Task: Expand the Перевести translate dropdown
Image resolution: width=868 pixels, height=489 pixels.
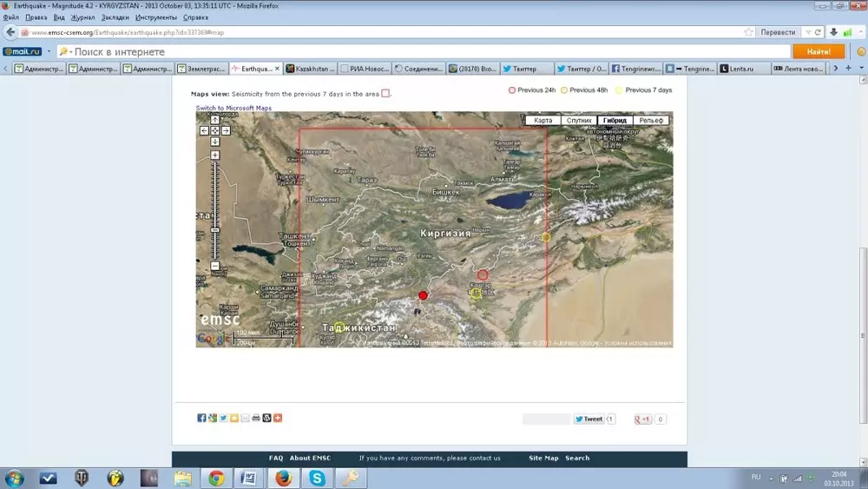Action: tap(800, 32)
